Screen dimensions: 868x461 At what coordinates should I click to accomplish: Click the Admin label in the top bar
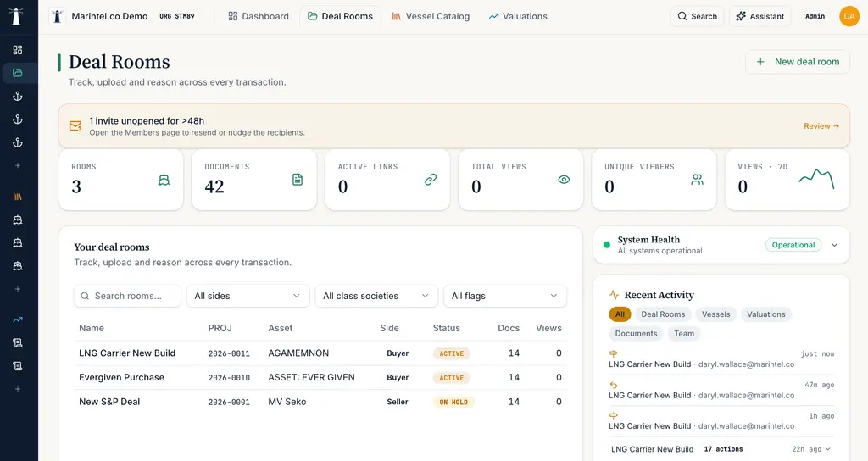pos(815,17)
